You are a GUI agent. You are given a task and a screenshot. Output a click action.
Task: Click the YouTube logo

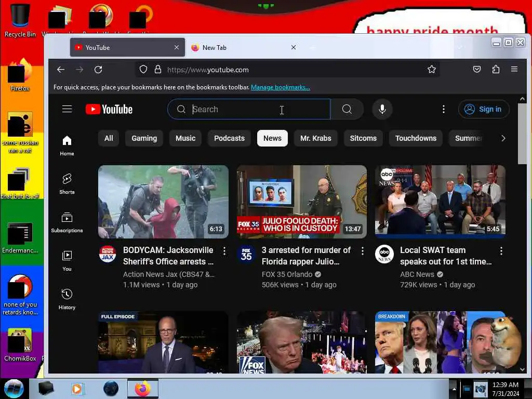109,109
